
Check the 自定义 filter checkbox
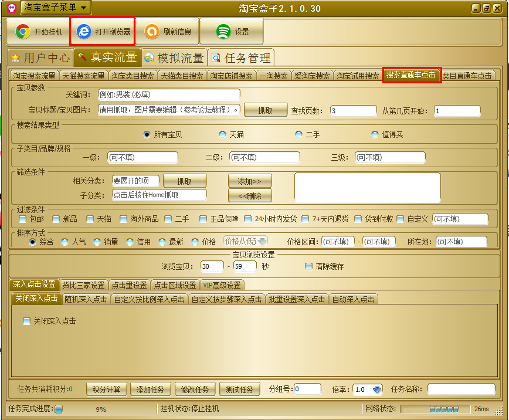tap(401, 219)
